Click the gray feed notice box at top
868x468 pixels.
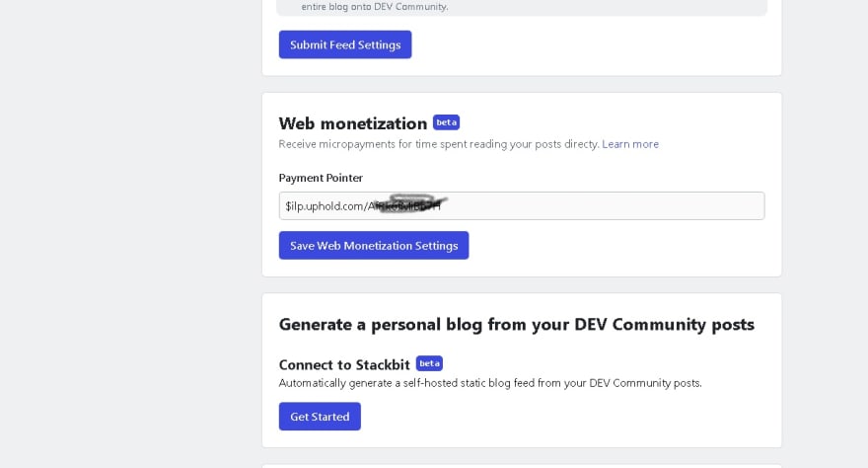522,7
